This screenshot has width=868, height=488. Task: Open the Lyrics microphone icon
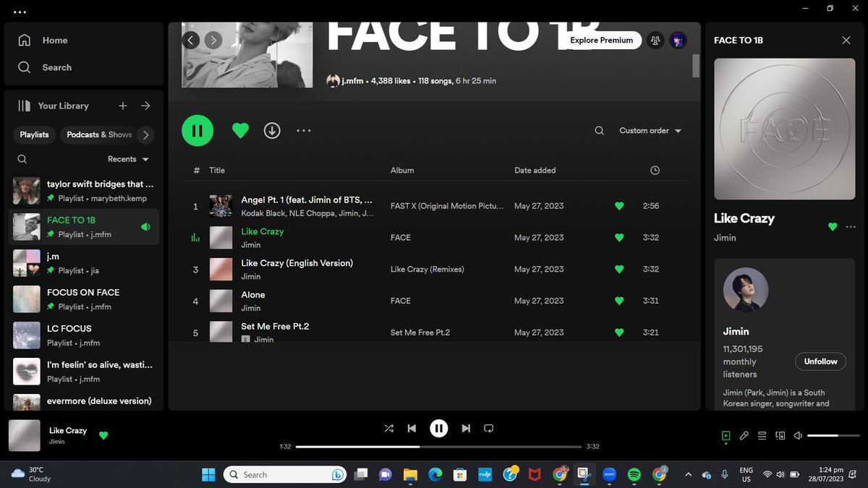[744, 436]
